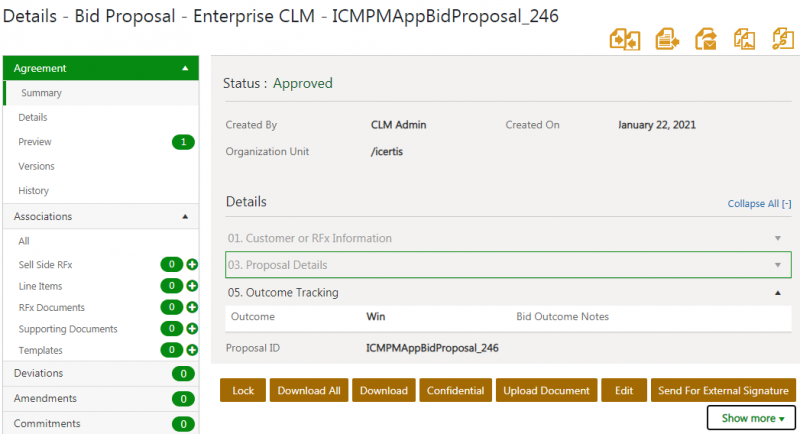The width and height of the screenshot is (800, 434).
Task: Click the document with left arrow icon
Action: pyautogui.click(x=667, y=39)
